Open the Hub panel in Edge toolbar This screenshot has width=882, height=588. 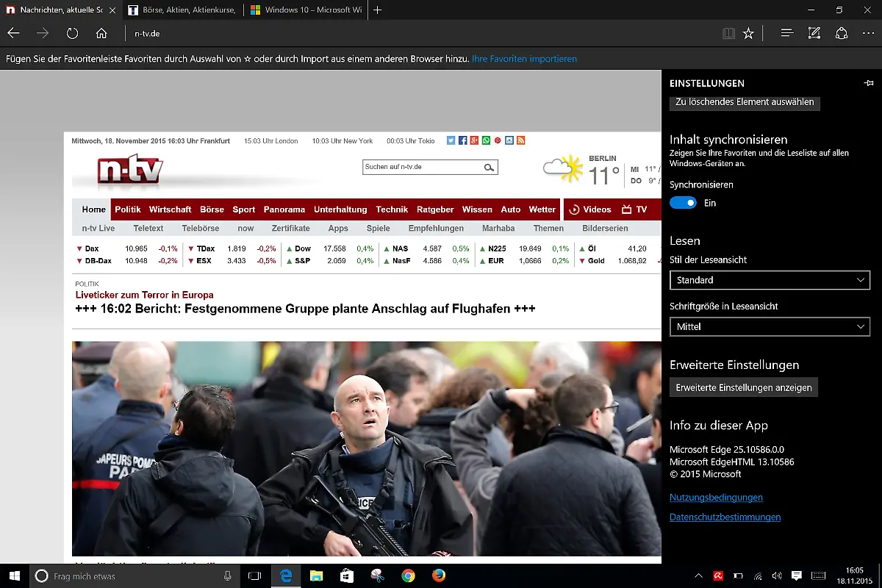pos(786,33)
